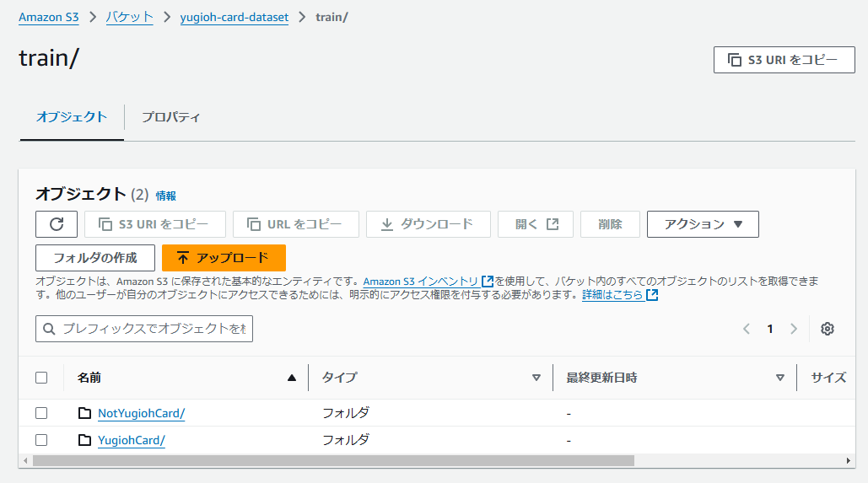The height and width of the screenshot is (483, 868).
Task: Open YugiohCard/ folder link
Action: [132, 440]
